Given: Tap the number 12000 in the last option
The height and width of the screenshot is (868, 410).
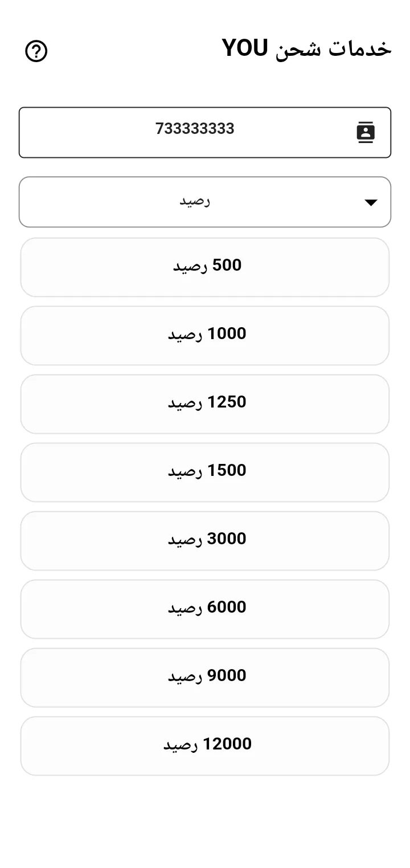Looking at the screenshot, I should point(227,744).
